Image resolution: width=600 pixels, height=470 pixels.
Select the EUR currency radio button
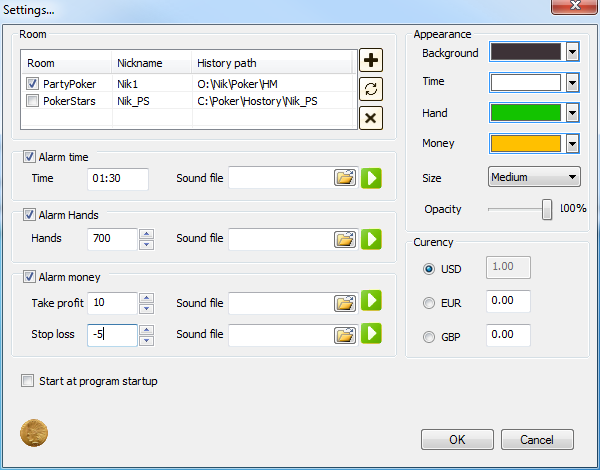(430, 301)
